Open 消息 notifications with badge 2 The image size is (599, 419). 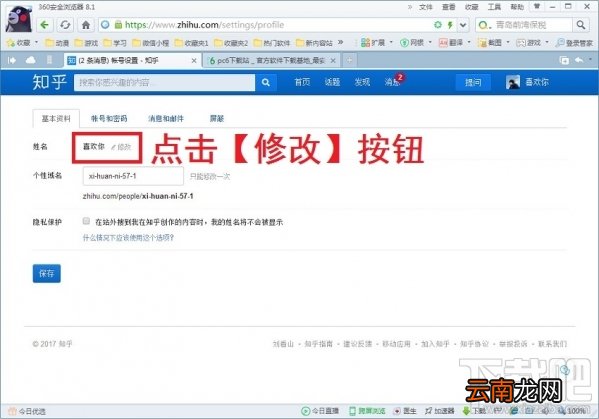pyautogui.click(x=393, y=81)
